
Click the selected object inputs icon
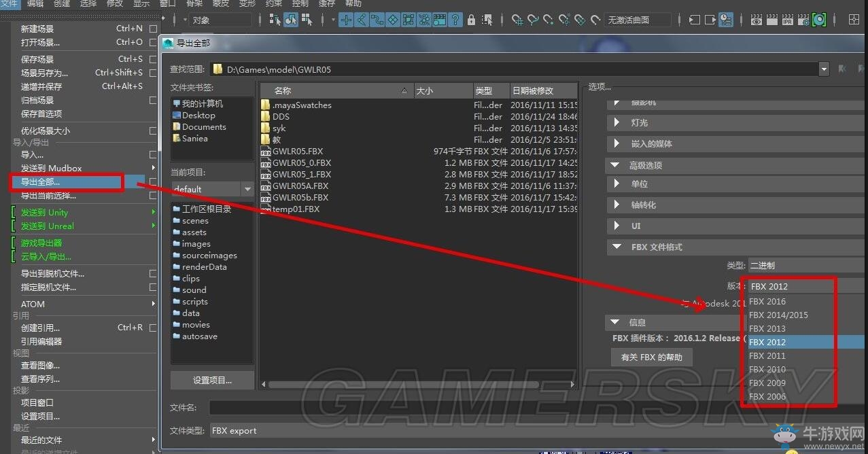[x=694, y=20]
